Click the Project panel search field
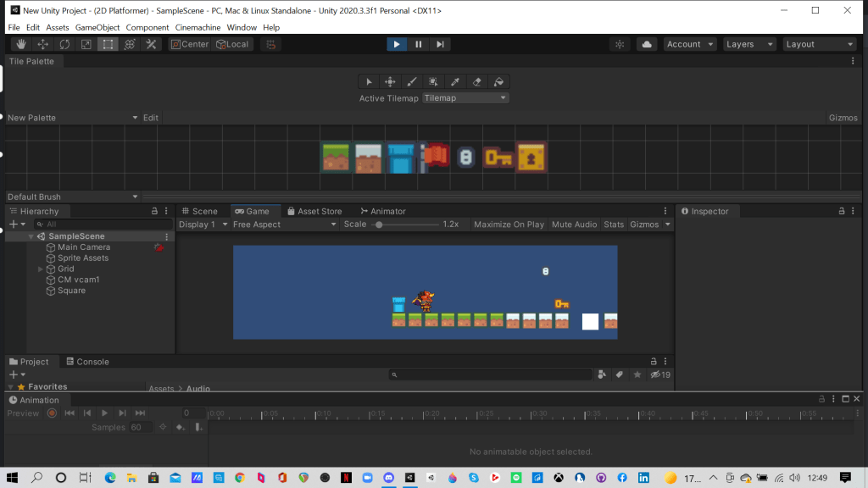The height and width of the screenshot is (488, 868). click(490, 374)
